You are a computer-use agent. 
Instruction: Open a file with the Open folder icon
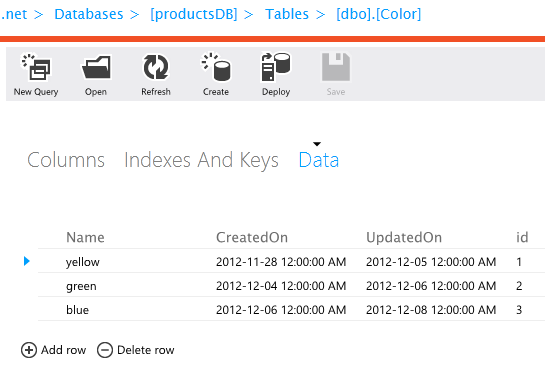96,67
